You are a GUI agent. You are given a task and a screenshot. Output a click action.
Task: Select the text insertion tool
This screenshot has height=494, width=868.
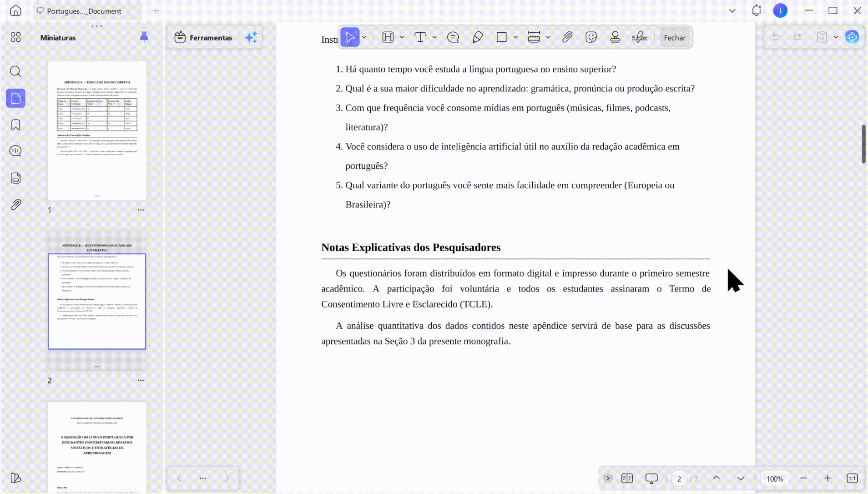[420, 37]
